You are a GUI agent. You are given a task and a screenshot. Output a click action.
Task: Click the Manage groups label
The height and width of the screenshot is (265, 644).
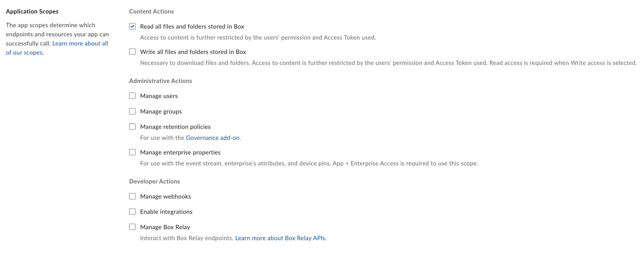(161, 111)
